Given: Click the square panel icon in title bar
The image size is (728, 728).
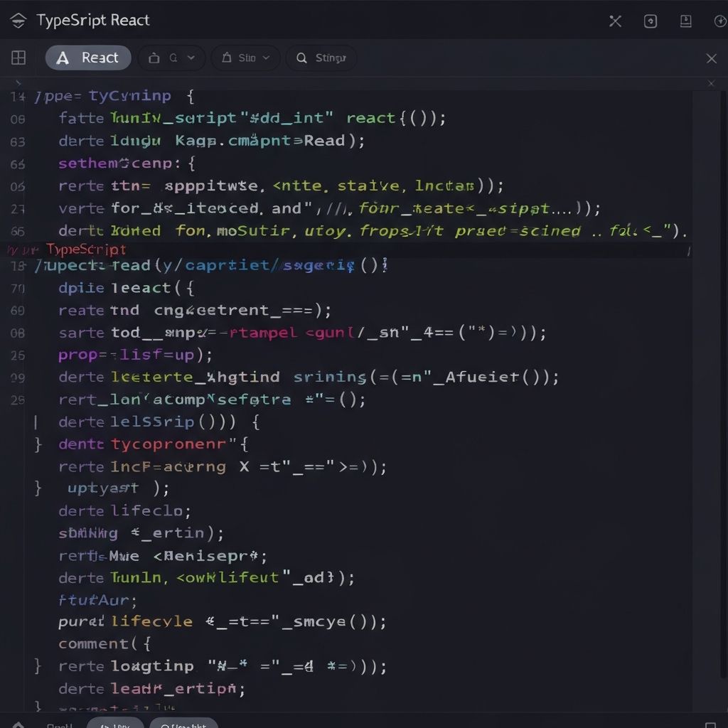Looking at the screenshot, I should click(651, 21).
